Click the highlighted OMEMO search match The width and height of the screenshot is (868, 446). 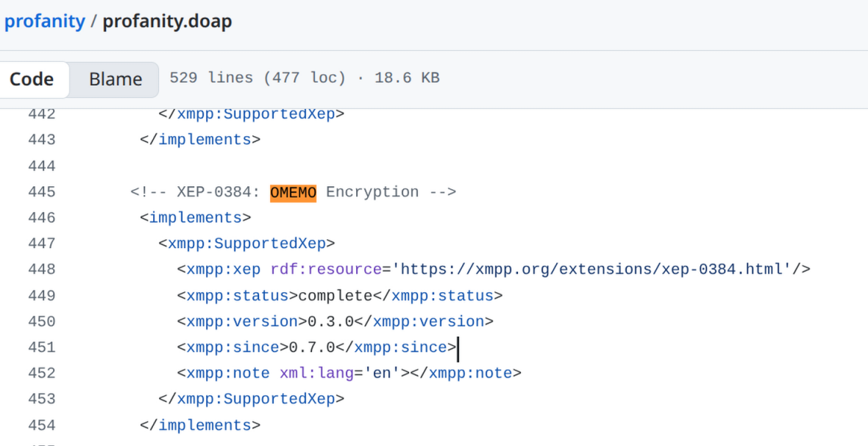click(x=293, y=192)
